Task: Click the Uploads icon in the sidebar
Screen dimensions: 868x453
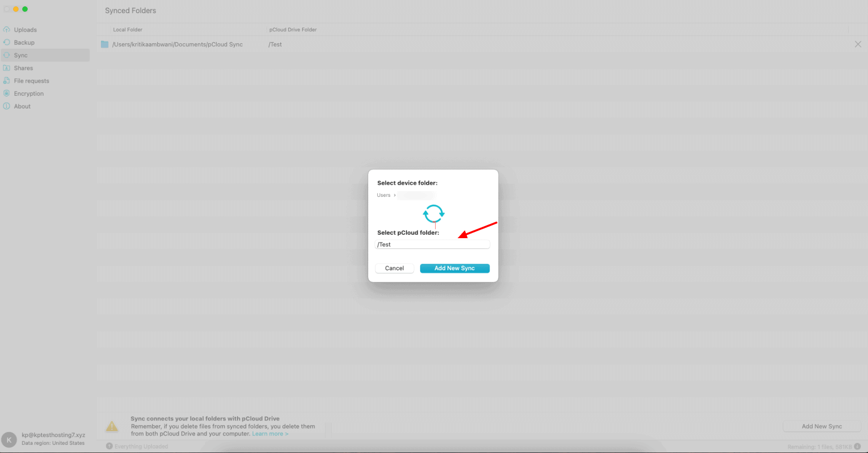Action: [7, 30]
